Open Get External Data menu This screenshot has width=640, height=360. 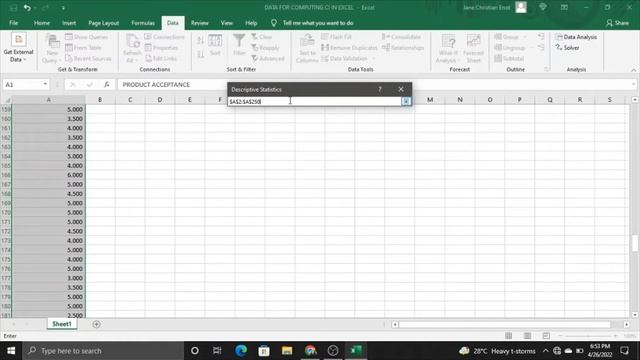point(18,48)
